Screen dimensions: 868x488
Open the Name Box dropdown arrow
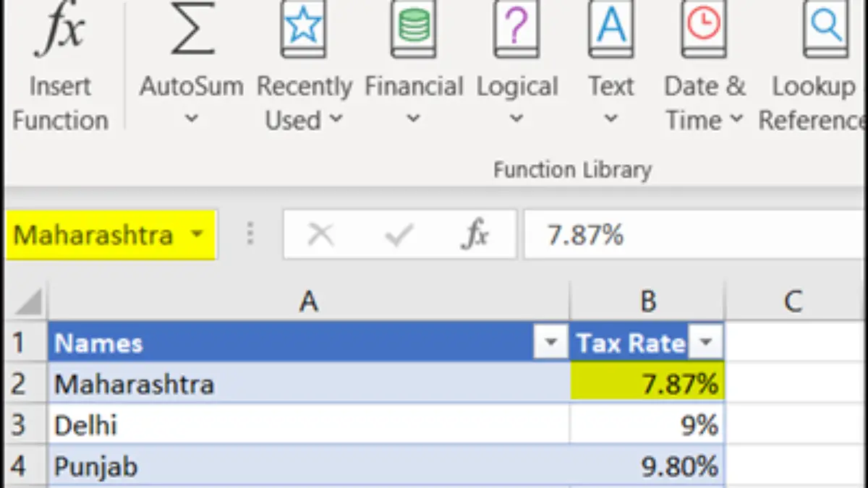click(x=197, y=235)
